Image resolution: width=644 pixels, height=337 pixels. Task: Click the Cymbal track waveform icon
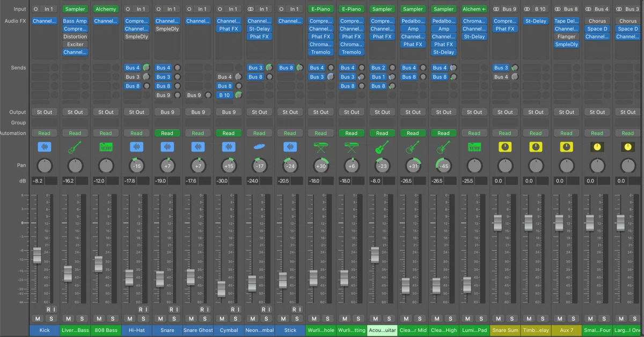tap(228, 147)
